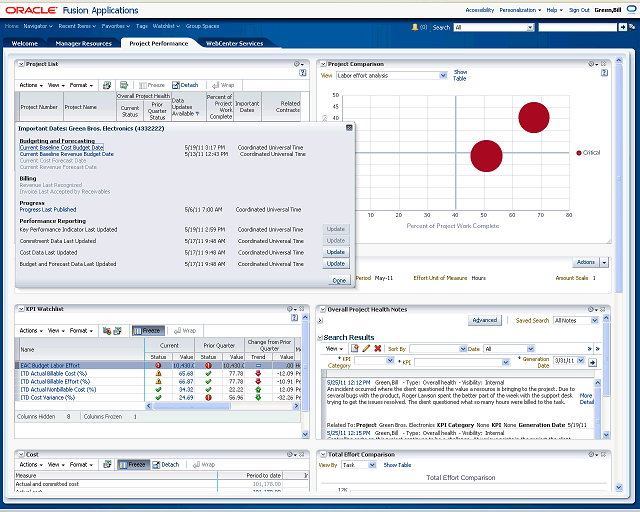
Task: Click the edit note pencil icon
Action: (366, 348)
